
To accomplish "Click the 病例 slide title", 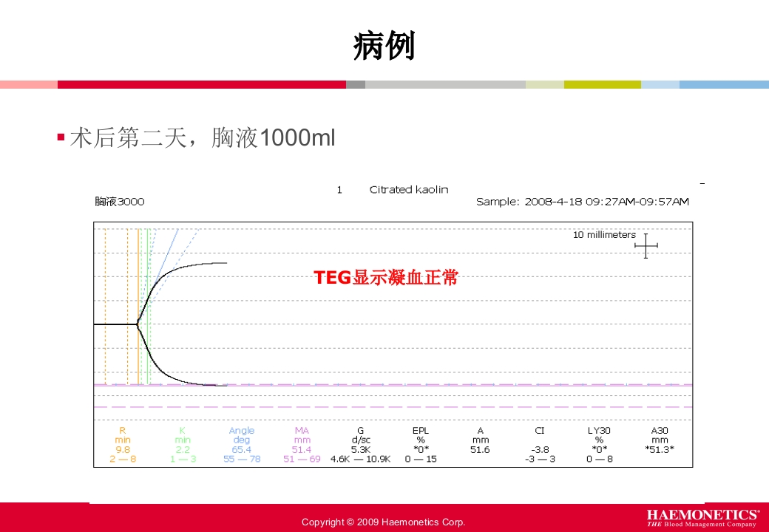I will pyautogui.click(x=384, y=42).
